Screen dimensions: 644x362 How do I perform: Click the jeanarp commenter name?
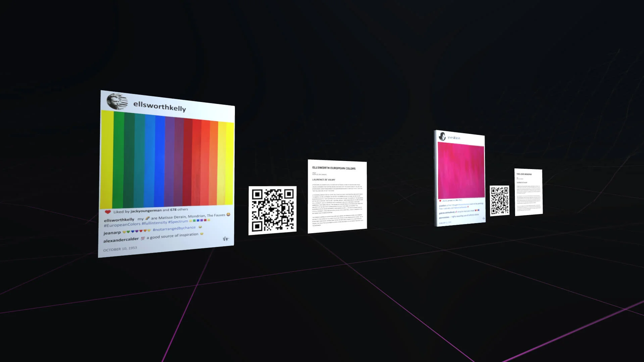(112, 233)
